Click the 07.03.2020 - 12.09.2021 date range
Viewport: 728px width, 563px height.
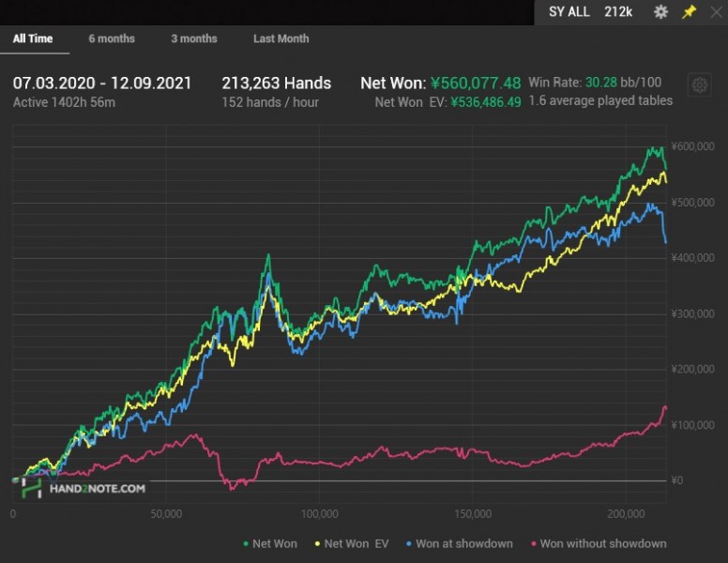(x=102, y=83)
